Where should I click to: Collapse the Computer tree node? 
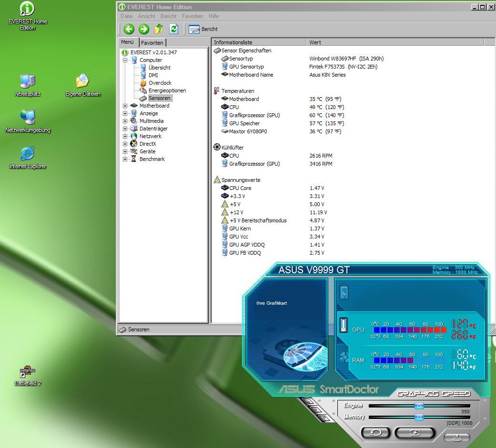pyautogui.click(x=125, y=60)
